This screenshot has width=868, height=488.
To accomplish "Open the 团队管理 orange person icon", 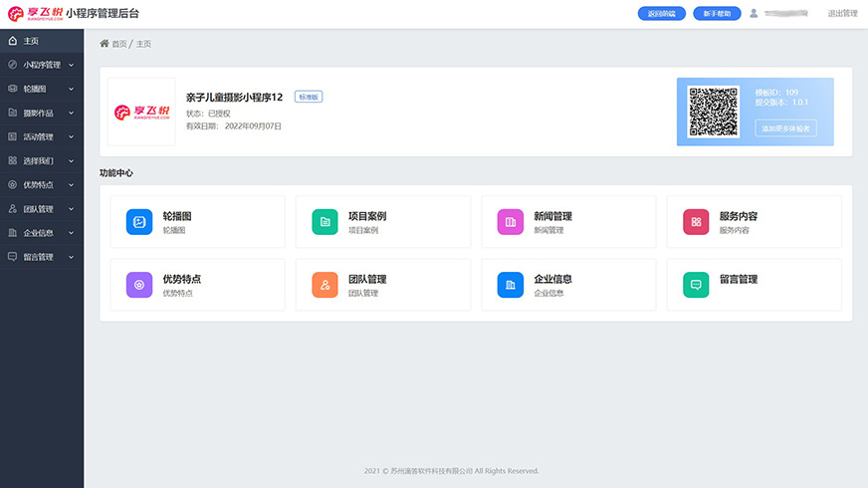I will (x=325, y=285).
